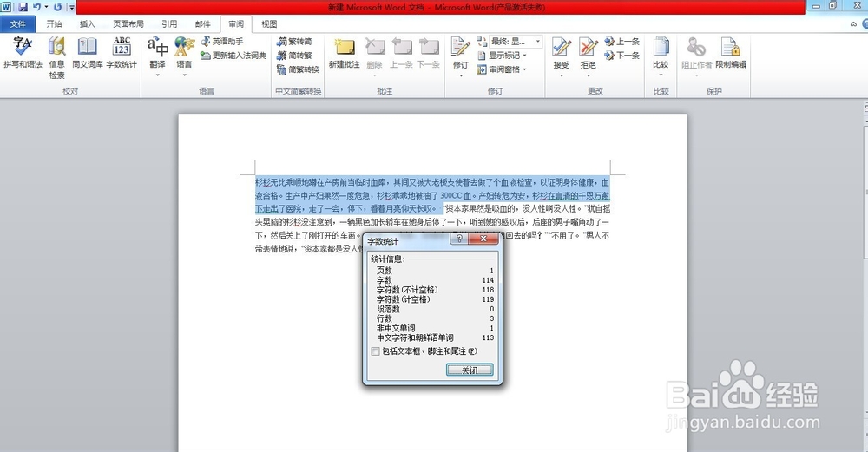Click the Save icon in the quick access toolbar
Screen dimensions: 868x452
tap(23, 7)
